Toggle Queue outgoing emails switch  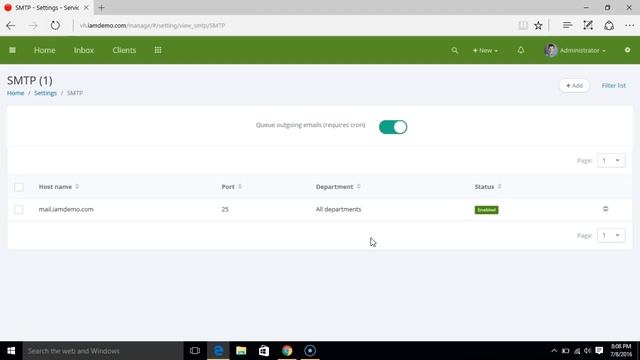(x=393, y=127)
